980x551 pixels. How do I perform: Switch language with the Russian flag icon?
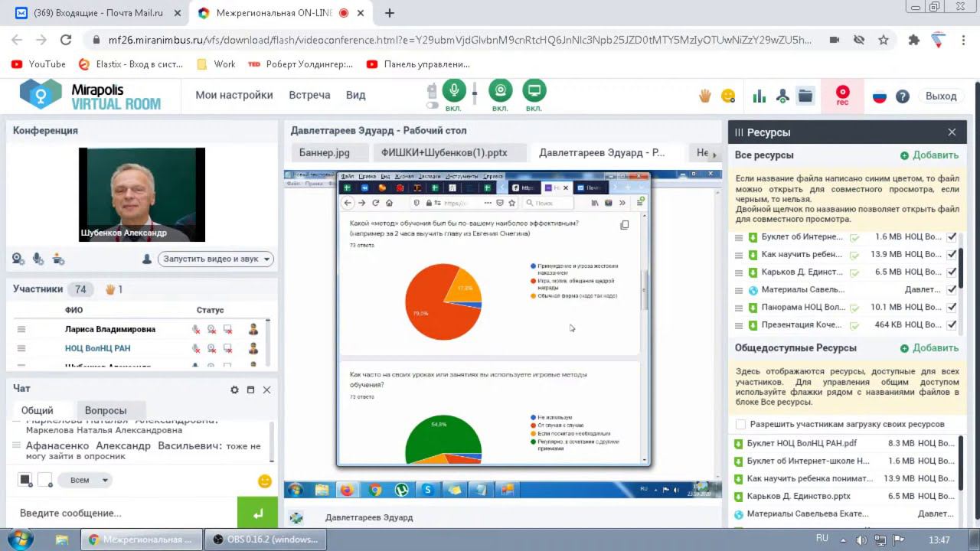[x=880, y=96]
